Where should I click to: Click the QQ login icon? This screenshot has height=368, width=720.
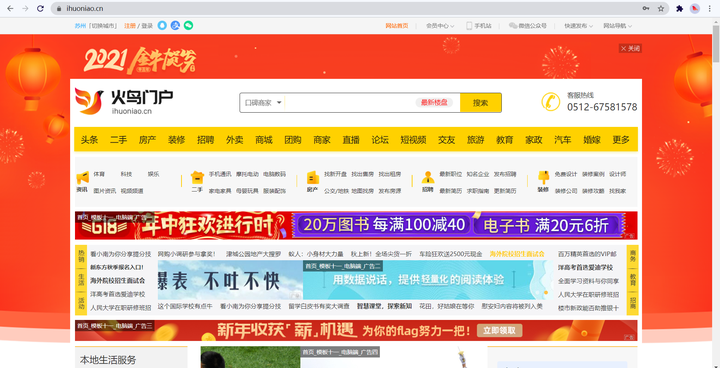click(162, 26)
